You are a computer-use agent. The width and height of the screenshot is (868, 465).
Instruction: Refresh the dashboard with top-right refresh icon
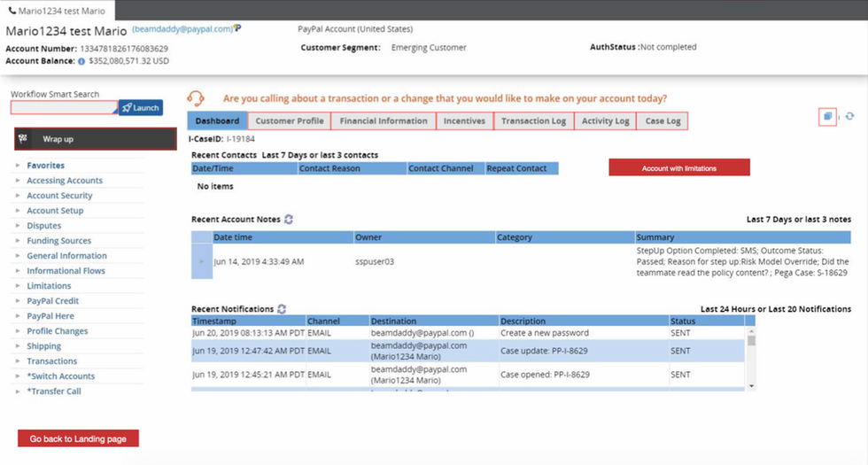click(x=849, y=116)
